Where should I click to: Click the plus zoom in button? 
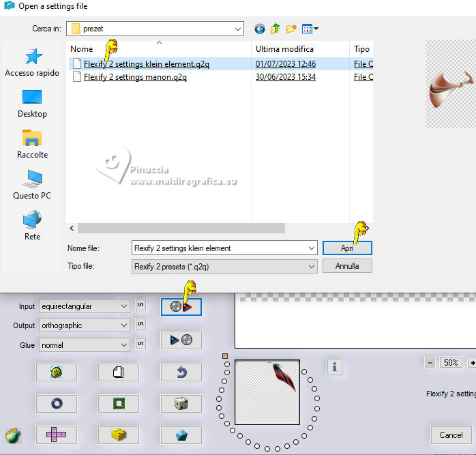(x=472, y=362)
